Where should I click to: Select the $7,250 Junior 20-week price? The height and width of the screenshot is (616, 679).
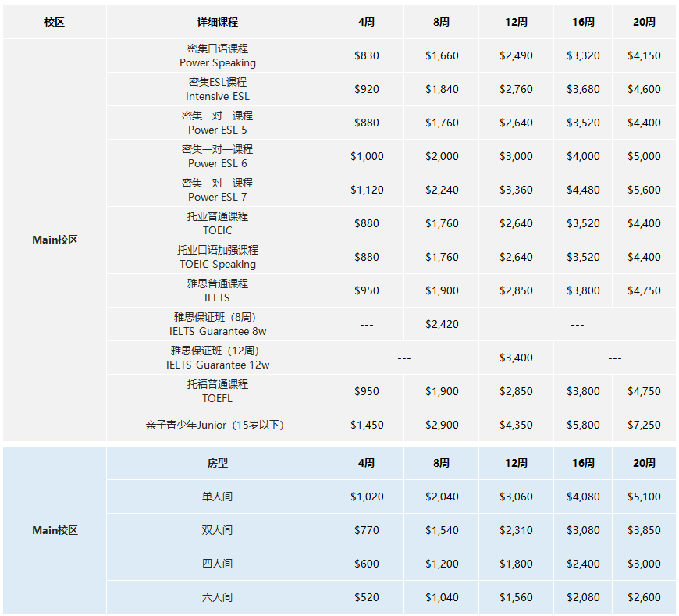tap(644, 425)
